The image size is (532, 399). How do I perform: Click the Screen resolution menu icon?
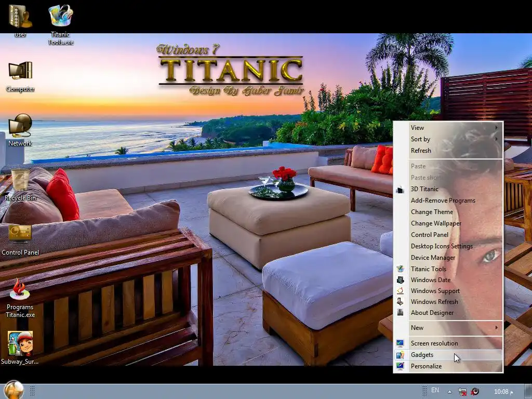point(401,343)
